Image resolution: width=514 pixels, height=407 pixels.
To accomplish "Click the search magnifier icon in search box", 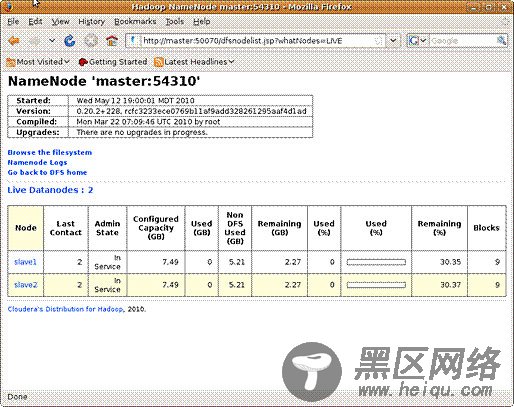I will pyautogui.click(x=501, y=41).
